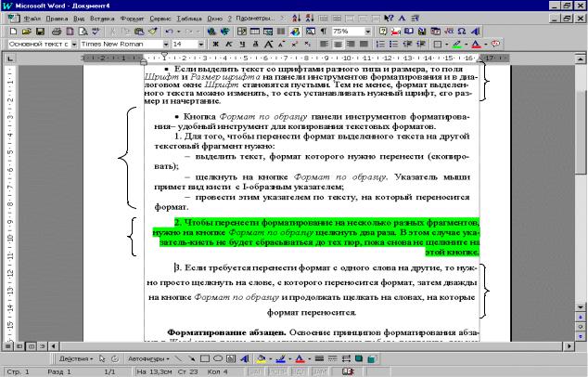588x377 pixels.
Task: Switch to Normal view button
Action: click(x=7, y=345)
